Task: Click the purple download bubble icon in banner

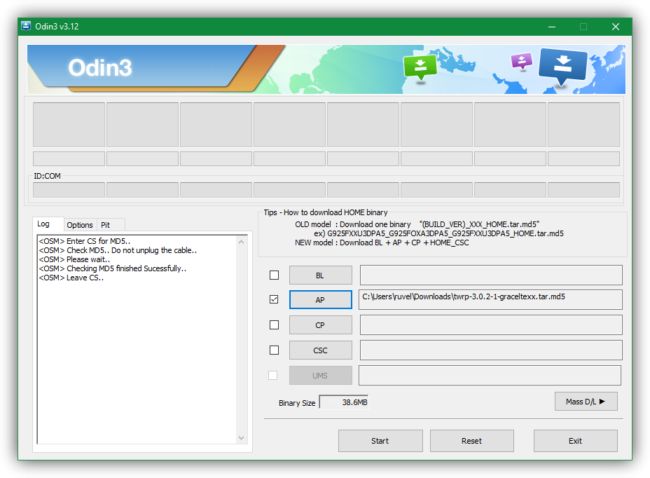Action: pyautogui.click(x=521, y=61)
